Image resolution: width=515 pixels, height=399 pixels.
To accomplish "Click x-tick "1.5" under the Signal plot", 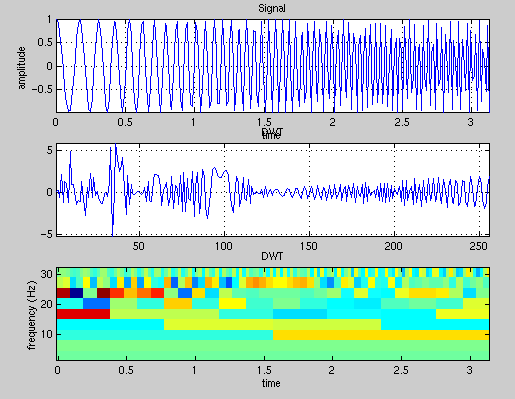I will pos(264,122).
